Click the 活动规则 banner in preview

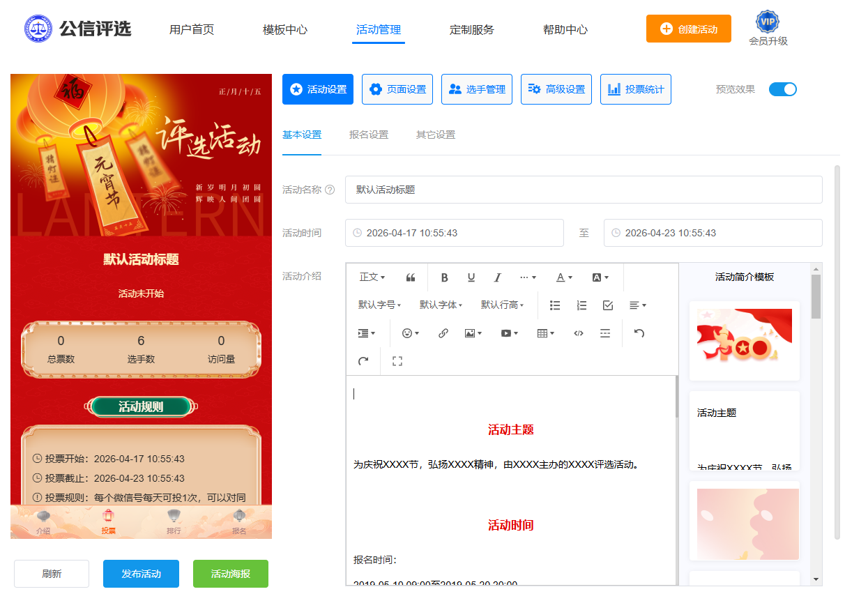click(x=141, y=407)
